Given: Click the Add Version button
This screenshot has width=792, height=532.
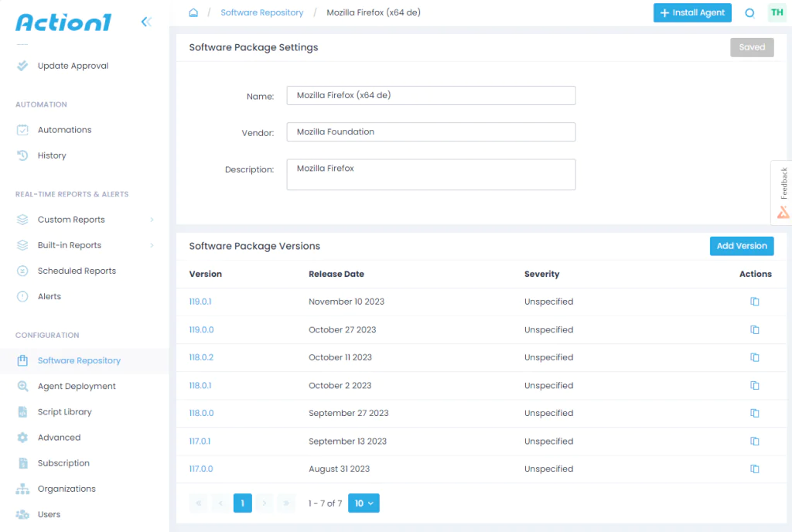Looking at the screenshot, I should pos(742,246).
